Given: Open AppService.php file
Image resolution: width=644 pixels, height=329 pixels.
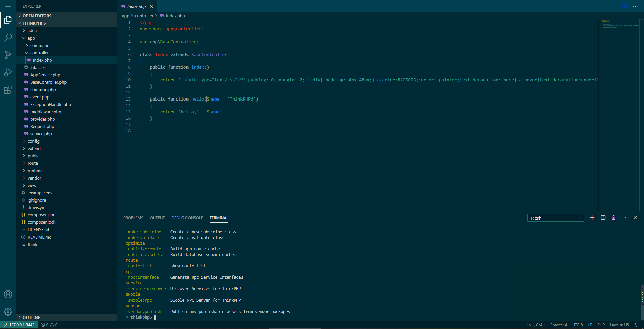Looking at the screenshot, I should tap(66, 75).
